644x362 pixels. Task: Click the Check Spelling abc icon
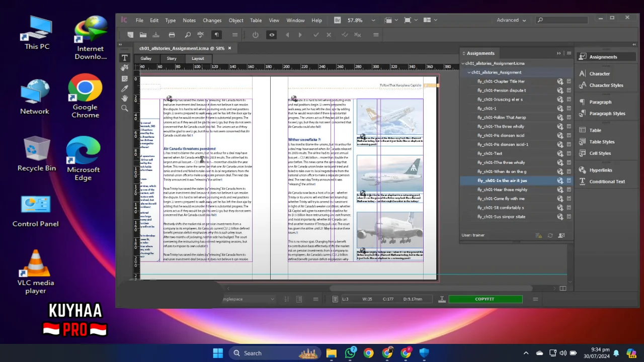tap(200, 35)
